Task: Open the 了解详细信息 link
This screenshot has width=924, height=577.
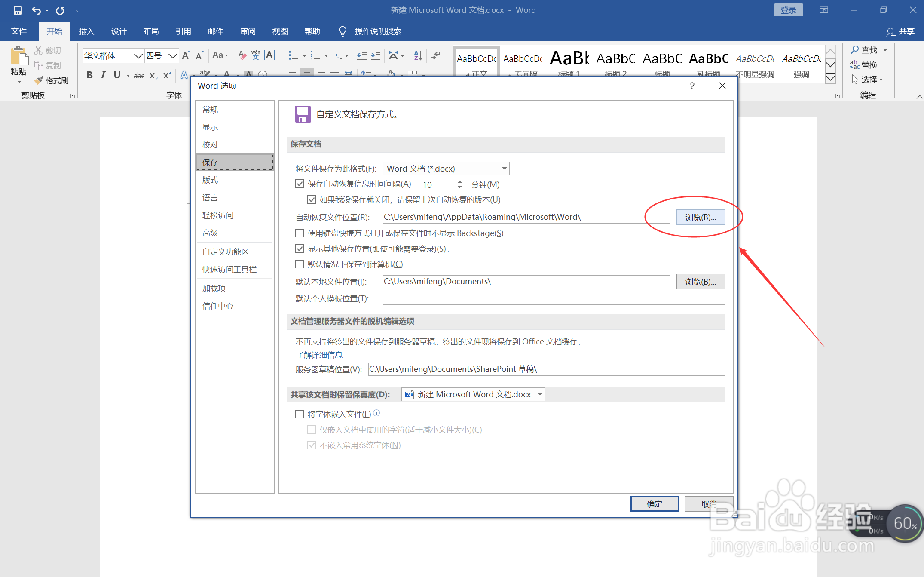Action: tap(319, 355)
